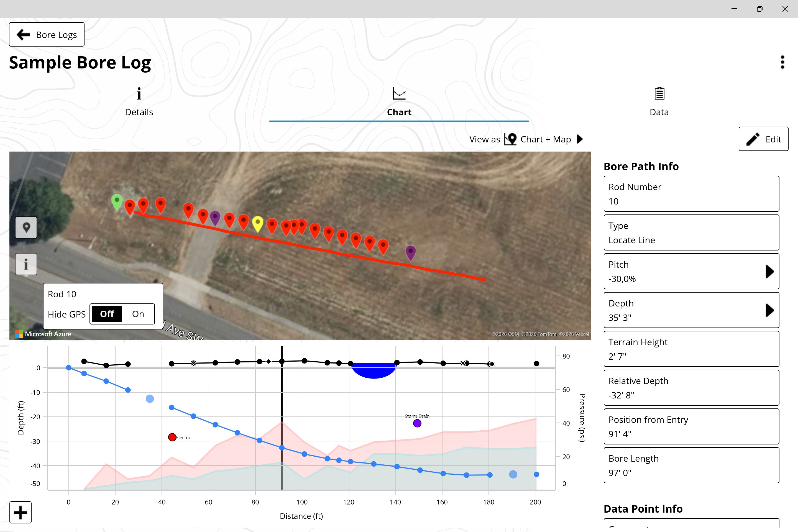Click the Microsoft Azure logo on map
This screenshot has width=798, height=532.
coord(43,334)
